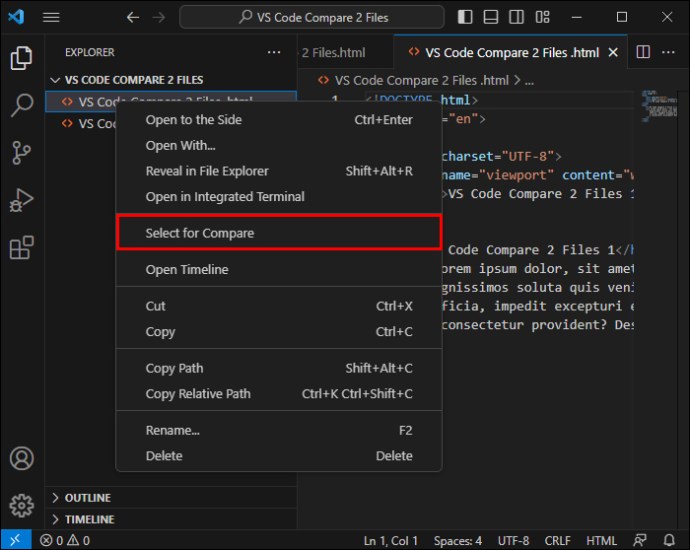690x550 pixels.
Task: Toggle Panel layout button
Action: (491, 17)
